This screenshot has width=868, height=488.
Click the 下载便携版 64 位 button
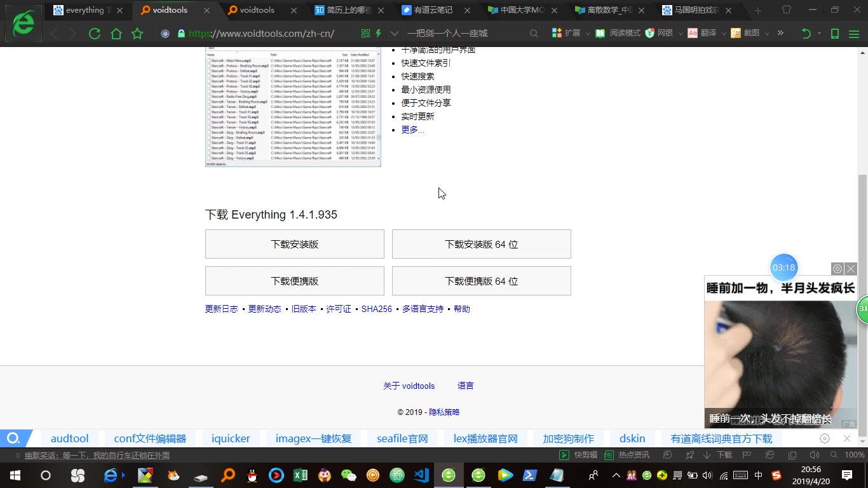482,281
